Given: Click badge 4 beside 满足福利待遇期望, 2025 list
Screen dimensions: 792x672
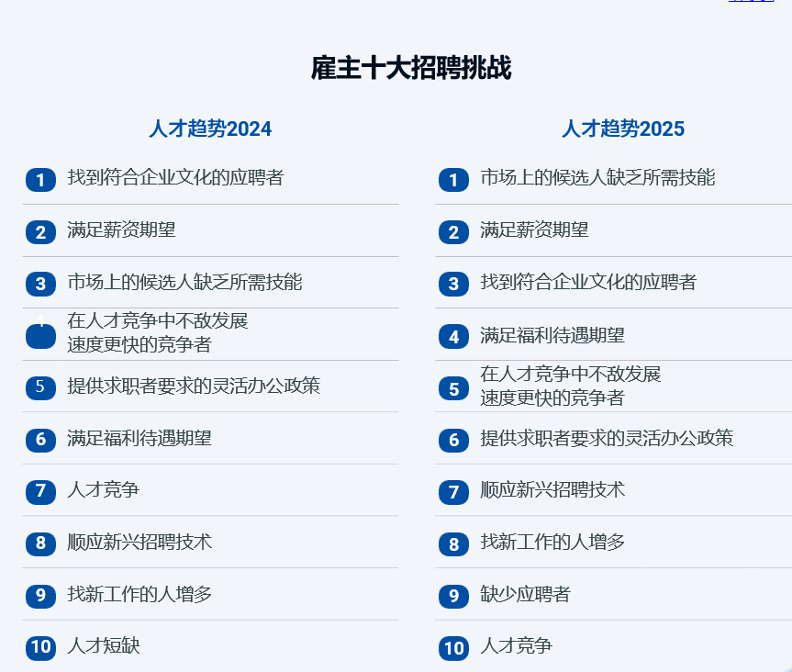Looking at the screenshot, I should point(453,337).
